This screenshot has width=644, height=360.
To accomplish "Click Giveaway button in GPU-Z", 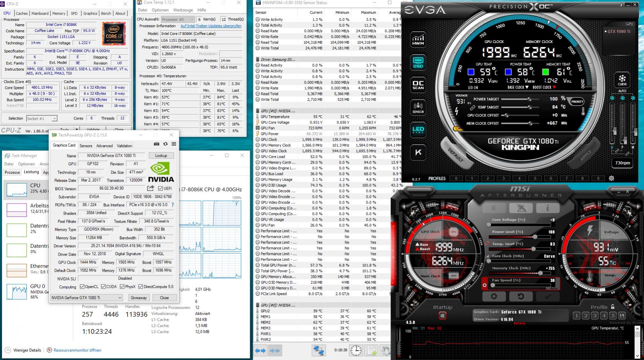I will (138, 298).
